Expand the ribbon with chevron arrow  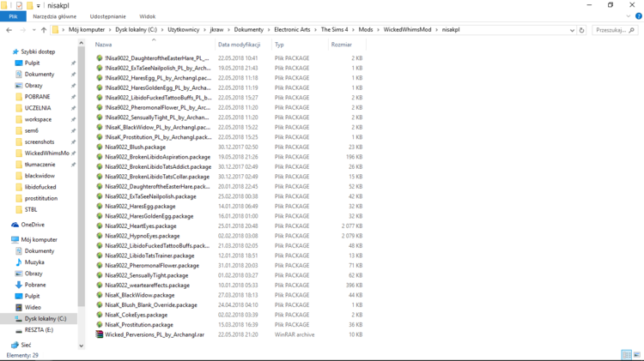pos(629,16)
